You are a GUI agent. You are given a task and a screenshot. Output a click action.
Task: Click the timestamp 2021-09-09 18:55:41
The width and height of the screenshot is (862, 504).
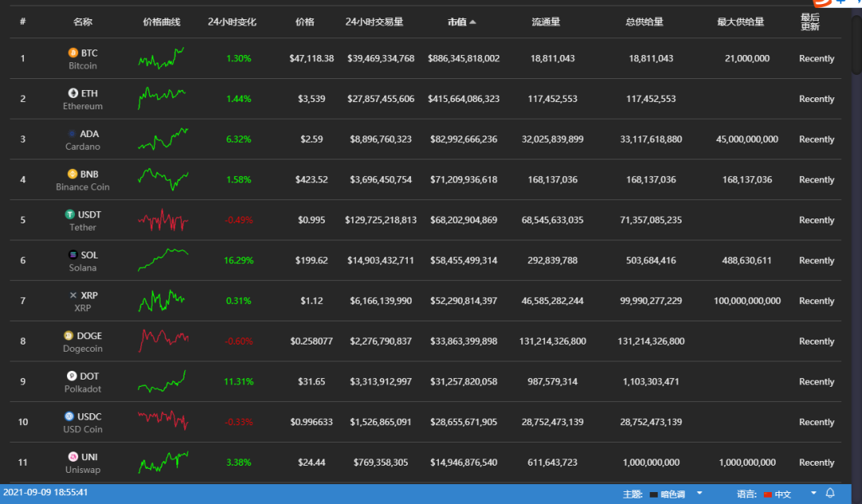pyautogui.click(x=45, y=493)
